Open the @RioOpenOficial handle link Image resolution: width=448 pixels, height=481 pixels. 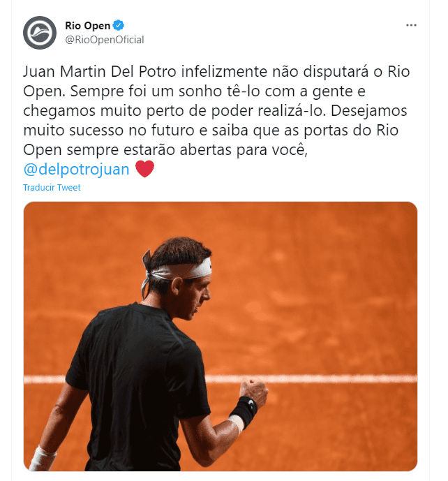(105, 40)
